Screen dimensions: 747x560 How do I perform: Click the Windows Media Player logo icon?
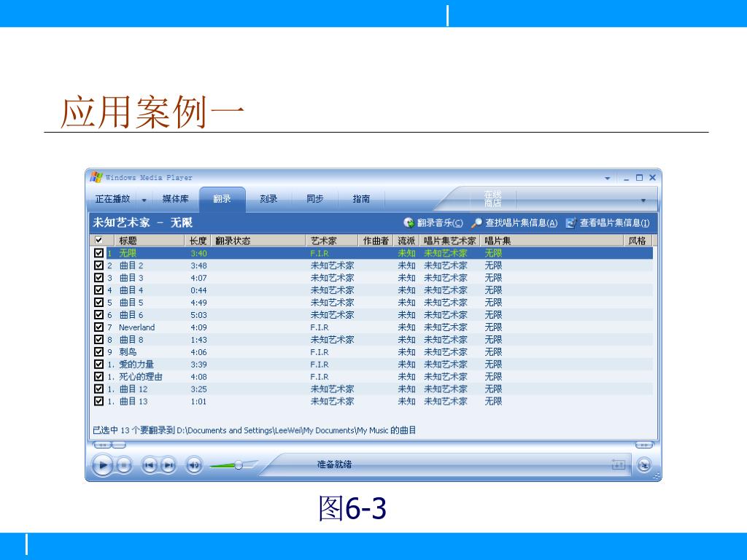click(96, 177)
